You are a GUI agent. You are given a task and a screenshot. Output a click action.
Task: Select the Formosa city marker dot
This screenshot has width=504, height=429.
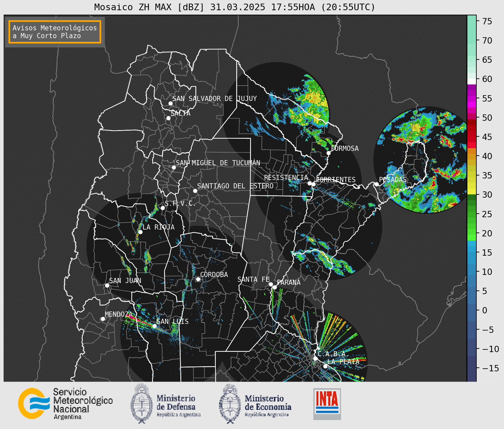[329, 153]
